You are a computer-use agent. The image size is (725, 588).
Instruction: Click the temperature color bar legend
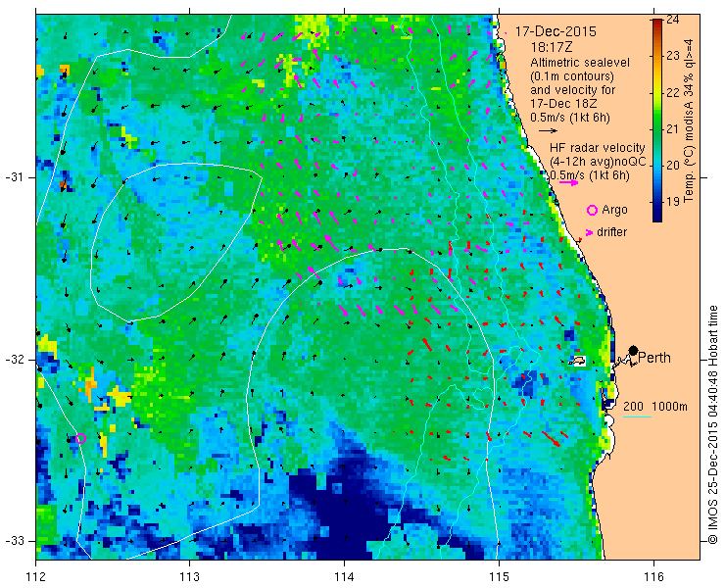tap(657, 121)
